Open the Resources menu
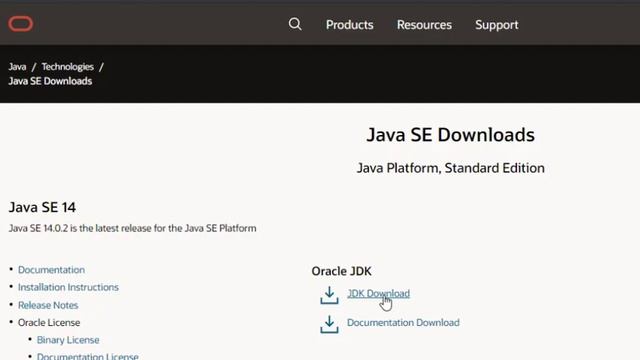Viewport: 640px width, 360px height. (x=424, y=25)
